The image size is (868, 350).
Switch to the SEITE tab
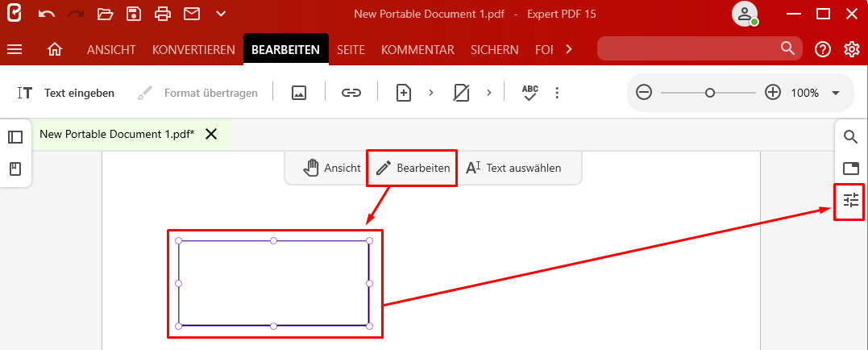[351, 49]
